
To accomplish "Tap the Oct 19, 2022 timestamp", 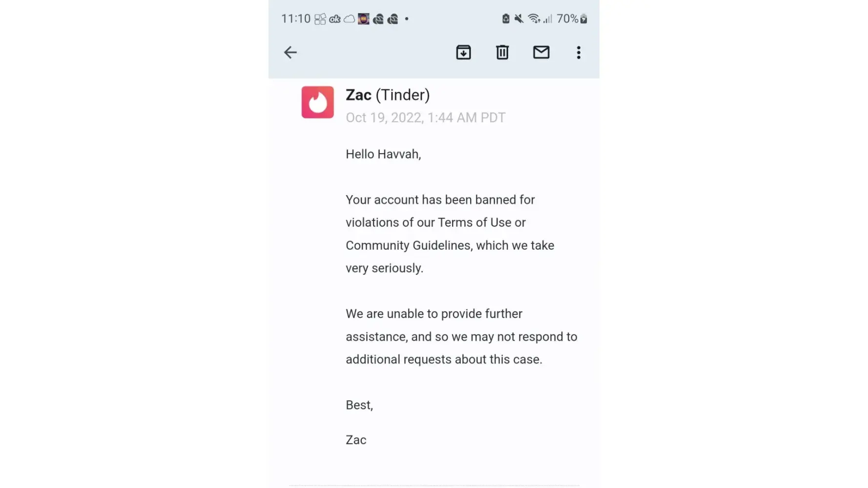I will pos(425,118).
